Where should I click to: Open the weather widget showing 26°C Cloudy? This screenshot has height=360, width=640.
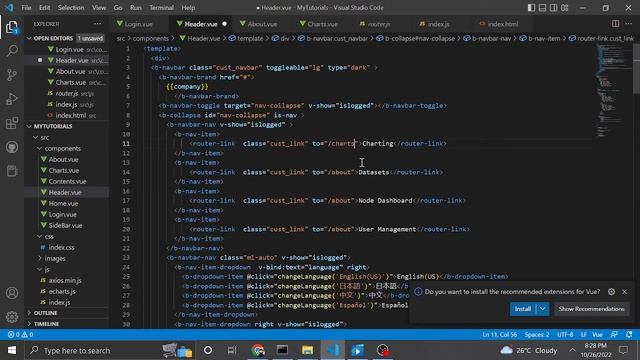529,350
